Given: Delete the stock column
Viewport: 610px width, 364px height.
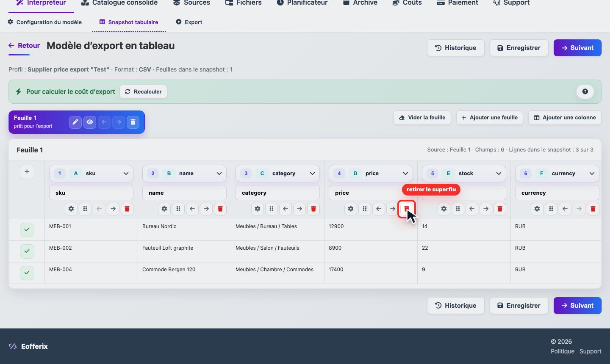Looking at the screenshot, I should tap(500, 209).
